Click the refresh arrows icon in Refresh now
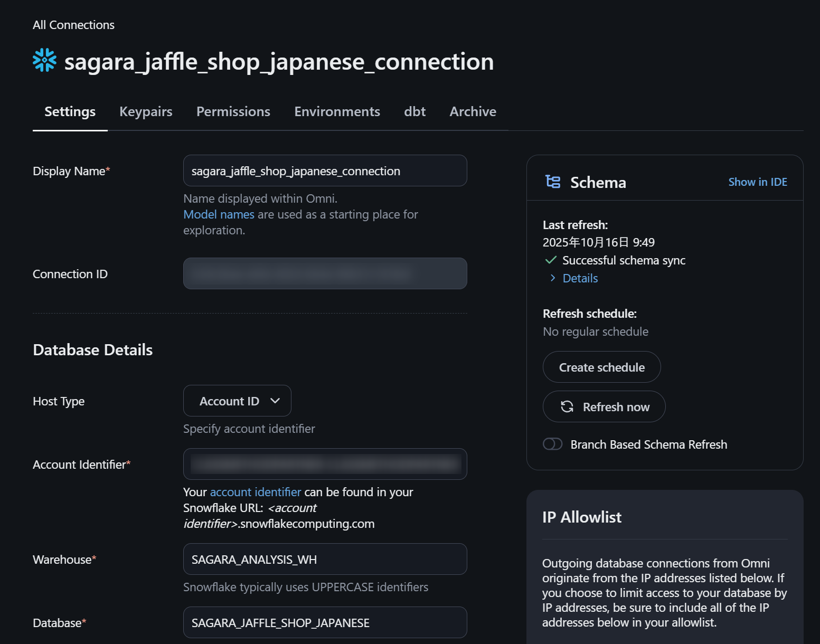Viewport: 820px width, 644px height. click(567, 406)
